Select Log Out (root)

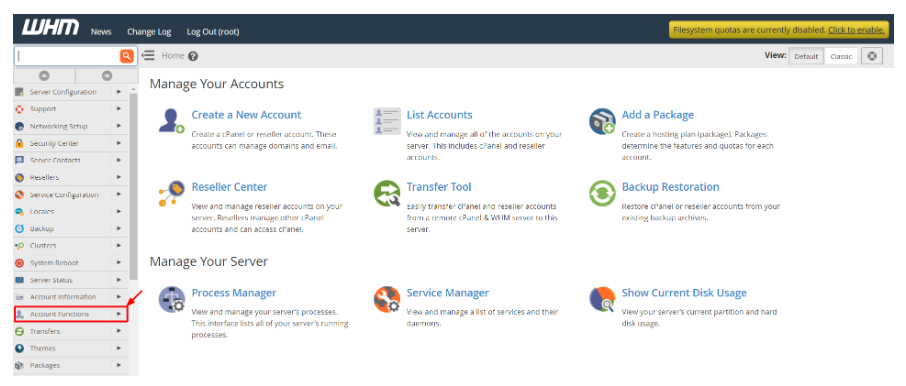pos(213,32)
